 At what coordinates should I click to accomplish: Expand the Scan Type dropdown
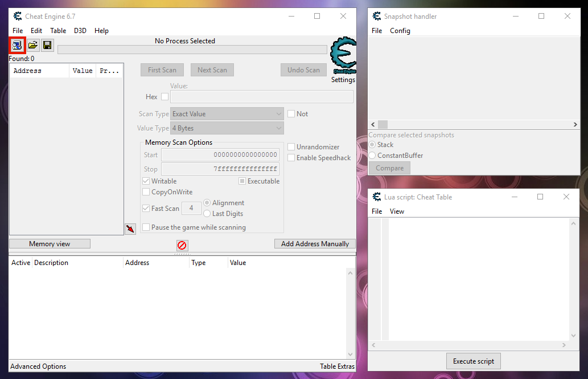(228, 114)
